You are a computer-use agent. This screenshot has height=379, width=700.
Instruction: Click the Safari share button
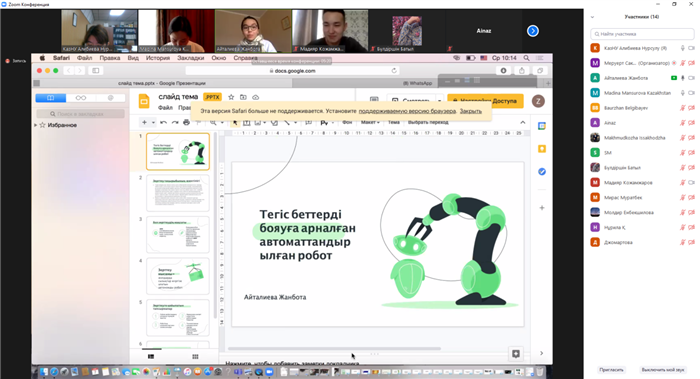click(x=521, y=71)
